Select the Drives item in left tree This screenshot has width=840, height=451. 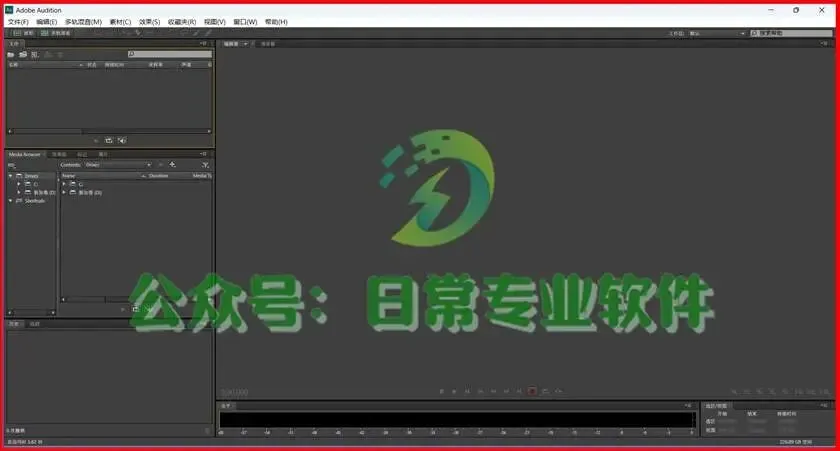pyautogui.click(x=32, y=176)
